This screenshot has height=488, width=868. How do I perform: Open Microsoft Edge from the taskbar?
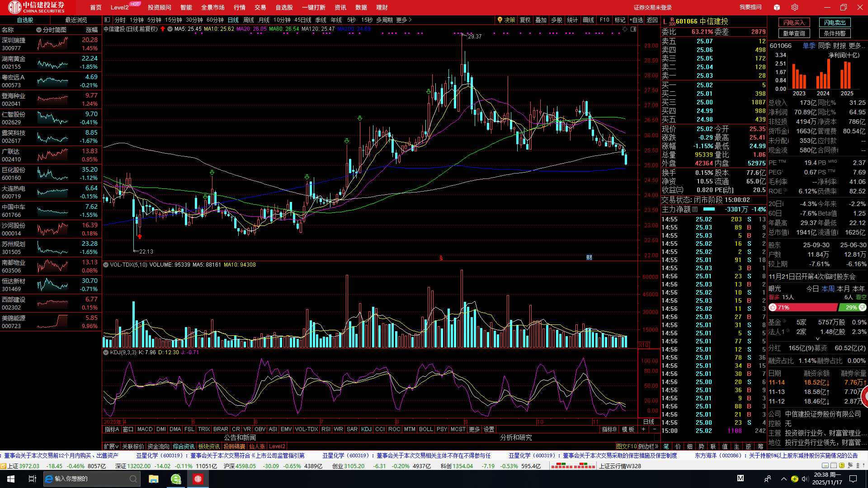click(49, 479)
